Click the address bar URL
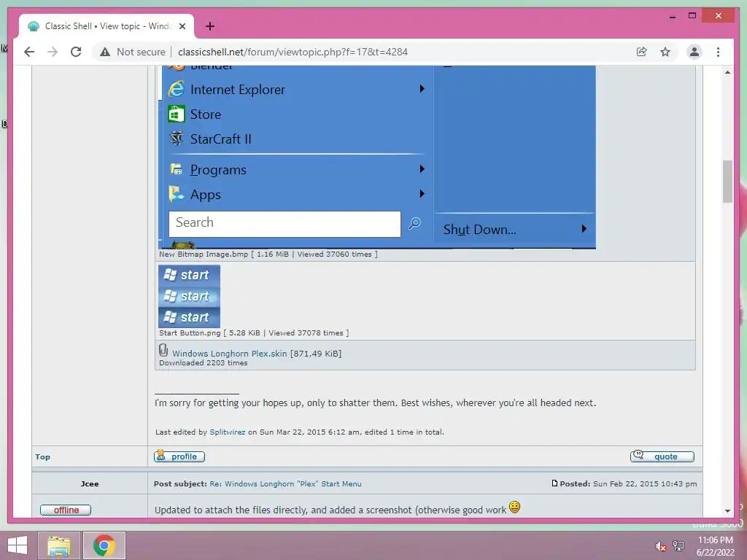The image size is (747, 560). click(293, 52)
